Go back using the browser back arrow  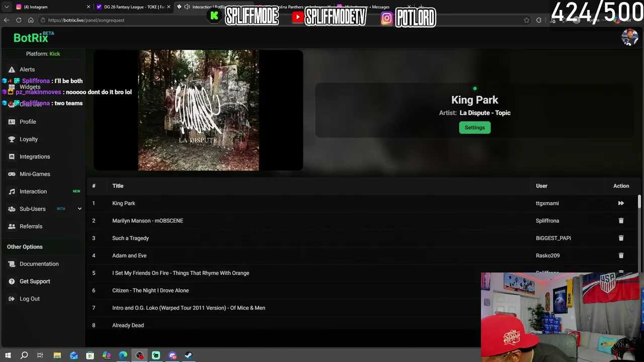point(7,20)
